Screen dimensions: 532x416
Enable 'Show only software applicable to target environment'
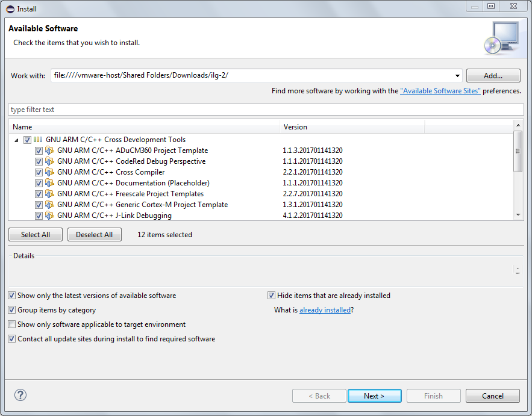[x=12, y=324]
